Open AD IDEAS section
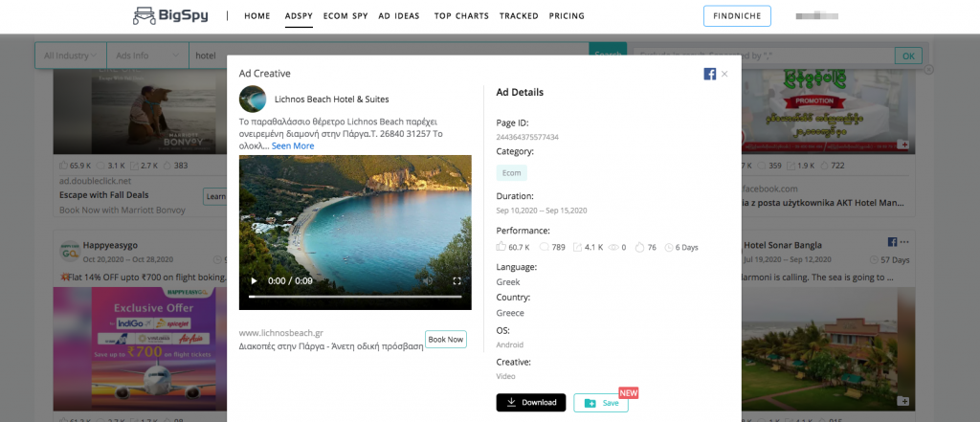 (399, 15)
